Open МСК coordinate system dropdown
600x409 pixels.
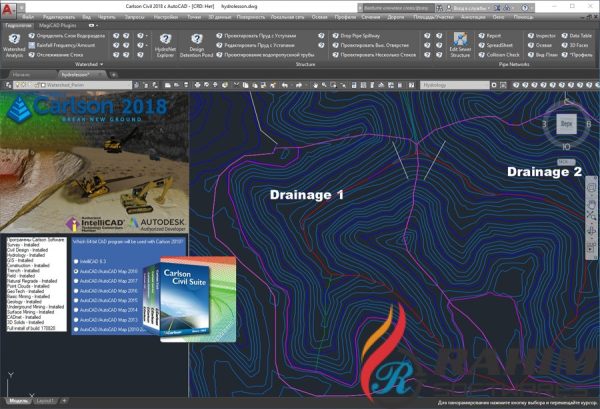point(566,162)
